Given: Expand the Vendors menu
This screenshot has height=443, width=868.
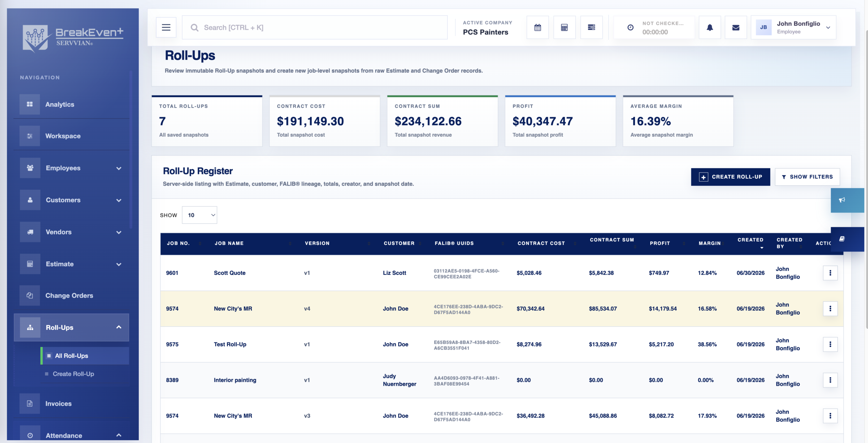Looking at the screenshot, I should pyautogui.click(x=119, y=232).
